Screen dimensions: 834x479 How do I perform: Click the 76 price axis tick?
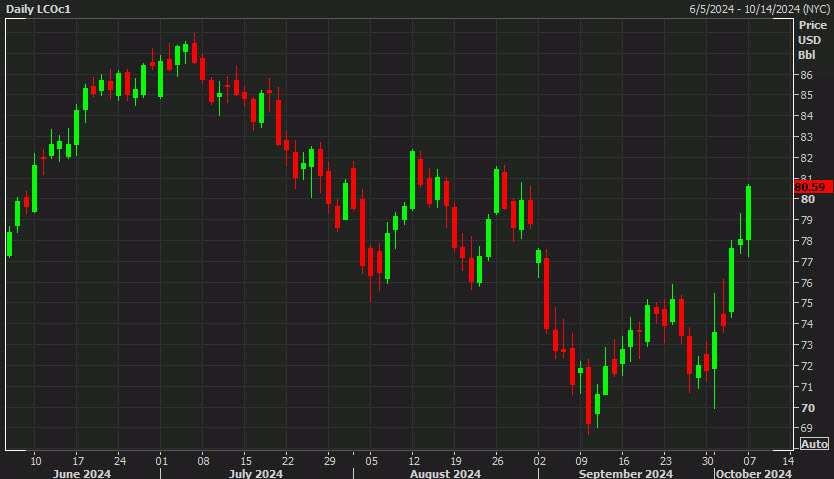[x=806, y=283]
